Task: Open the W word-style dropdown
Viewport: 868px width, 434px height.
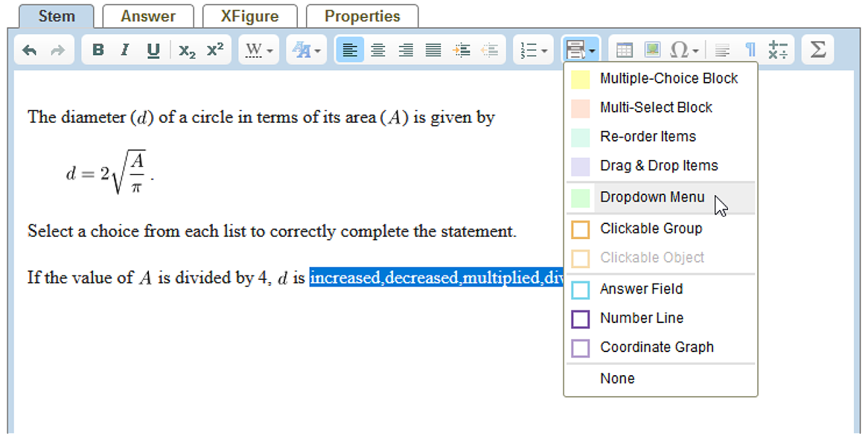Action: tap(259, 50)
